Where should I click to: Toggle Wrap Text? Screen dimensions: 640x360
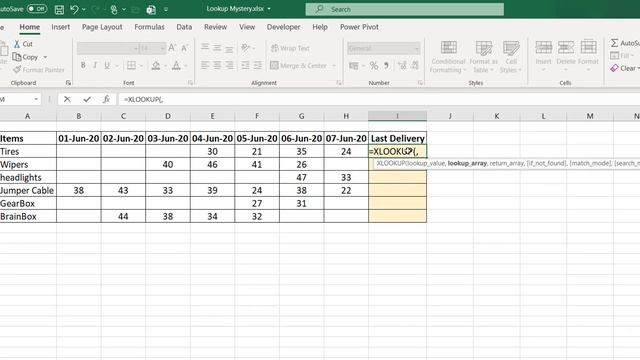(x=290, y=48)
